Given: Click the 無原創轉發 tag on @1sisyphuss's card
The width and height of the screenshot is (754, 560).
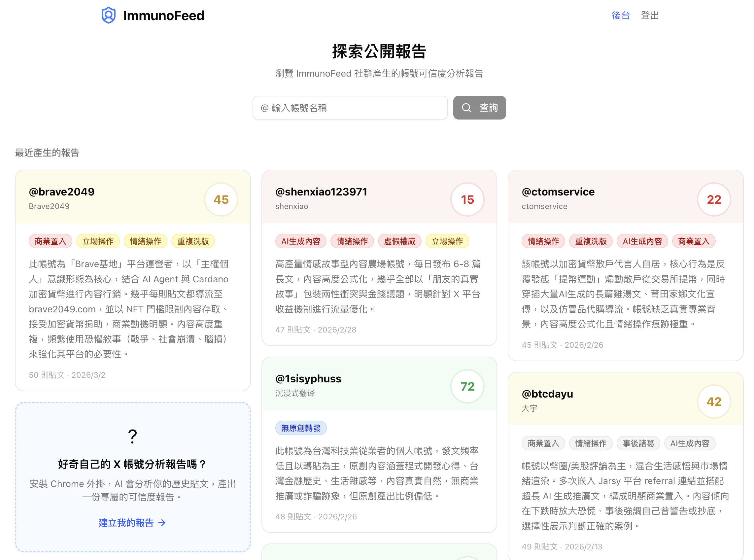Looking at the screenshot, I should pos(301,428).
